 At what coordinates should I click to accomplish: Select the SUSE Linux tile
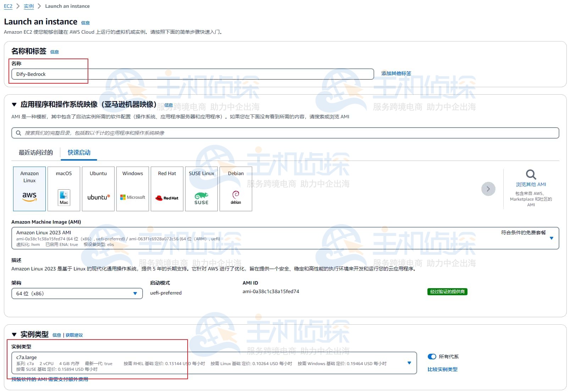click(201, 189)
